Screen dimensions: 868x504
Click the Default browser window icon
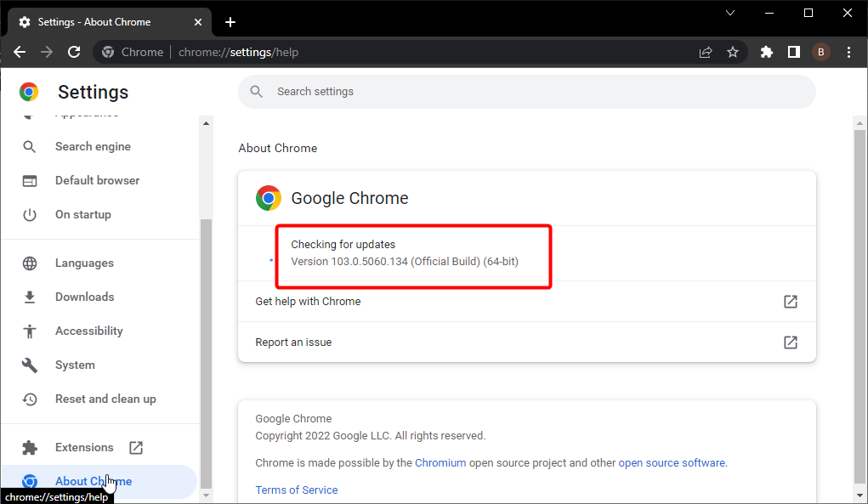click(x=30, y=181)
